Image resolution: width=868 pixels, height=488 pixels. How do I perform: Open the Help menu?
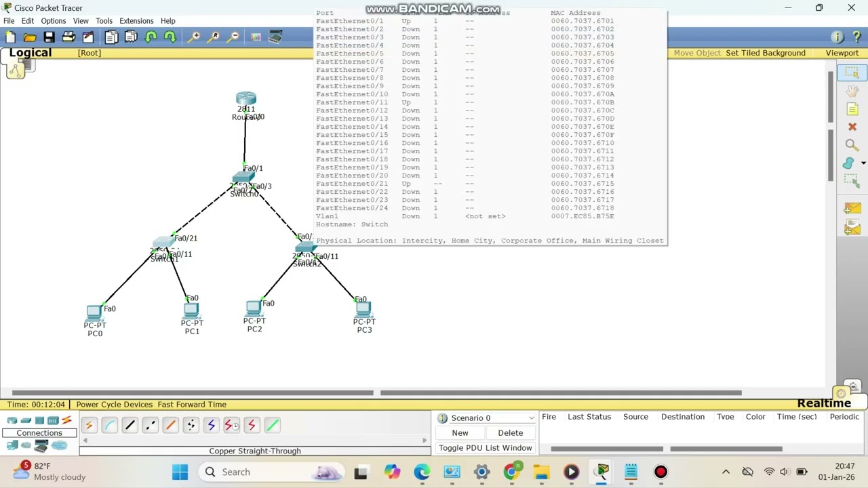[167, 21]
